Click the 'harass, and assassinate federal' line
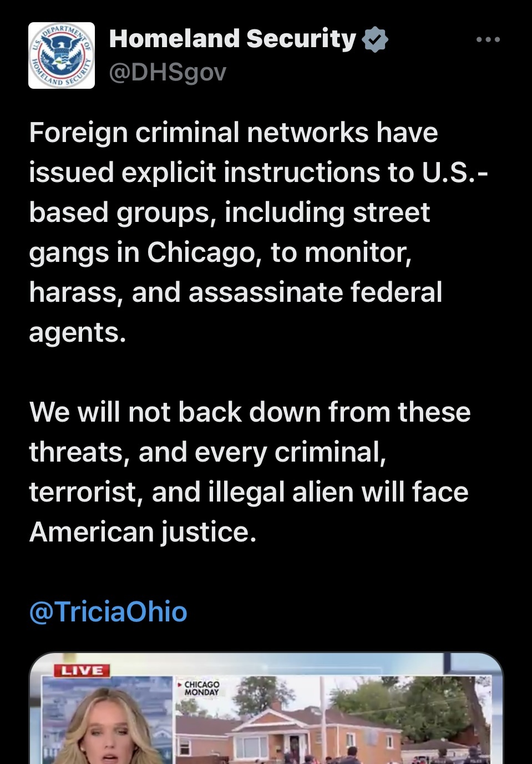 coord(236,292)
